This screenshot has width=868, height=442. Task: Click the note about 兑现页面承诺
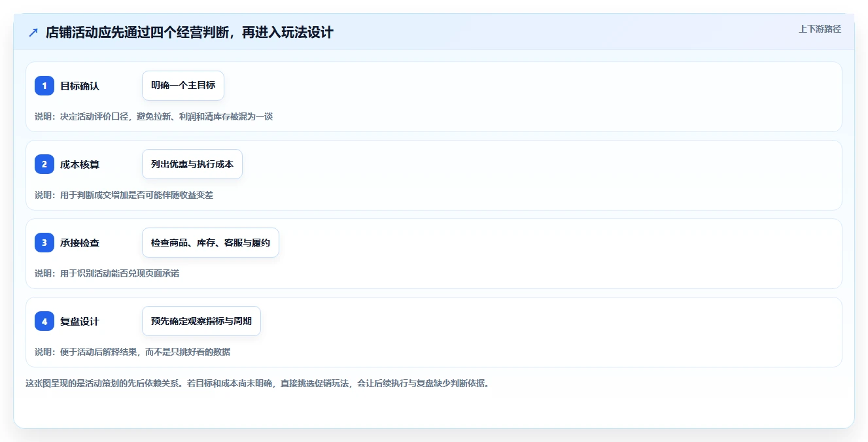pos(107,273)
